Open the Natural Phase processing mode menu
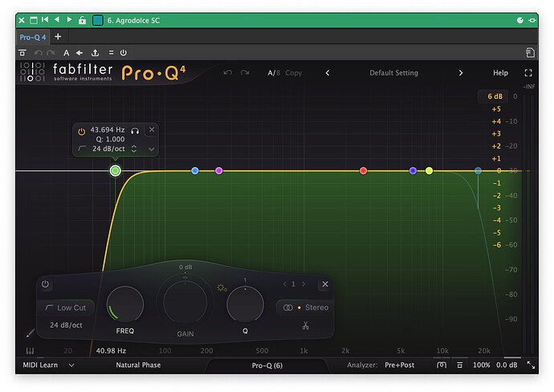 pyautogui.click(x=138, y=365)
